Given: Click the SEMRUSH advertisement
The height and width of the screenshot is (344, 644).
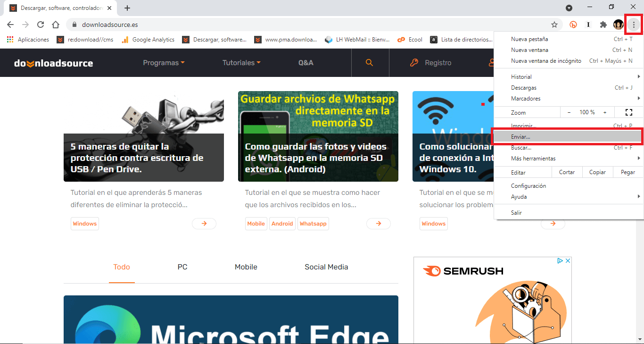Looking at the screenshot, I should pyautogui.click(x=493, y=300).
